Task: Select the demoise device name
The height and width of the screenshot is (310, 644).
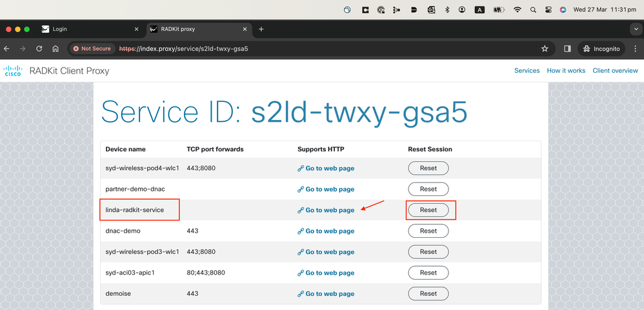Action: 118,294
